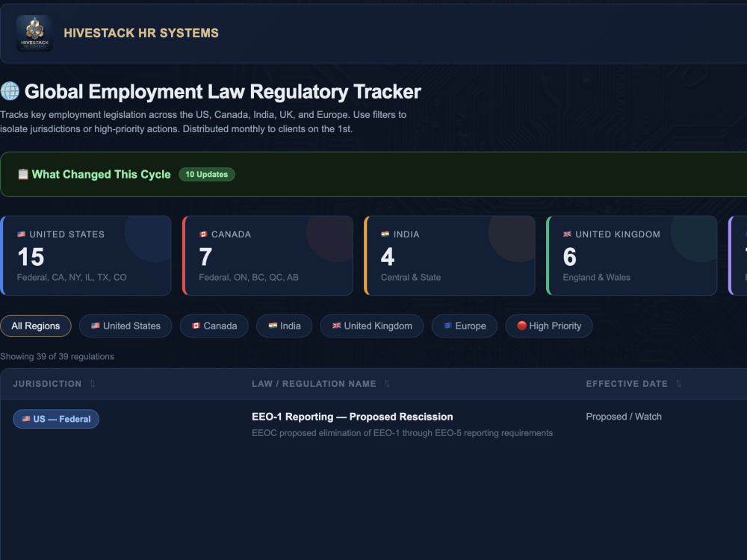747x560 pixels.
Task: Click the Hivestack HR Systems logo
Action: 34,33
